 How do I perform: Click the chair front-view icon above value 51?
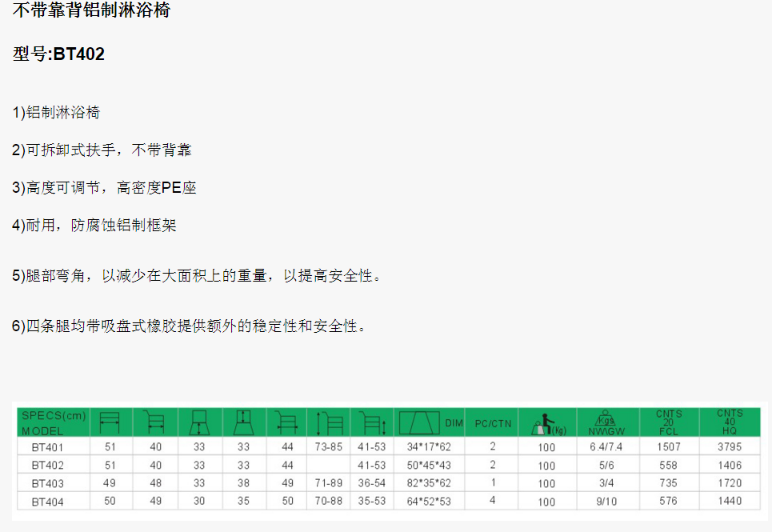(110, 422)
